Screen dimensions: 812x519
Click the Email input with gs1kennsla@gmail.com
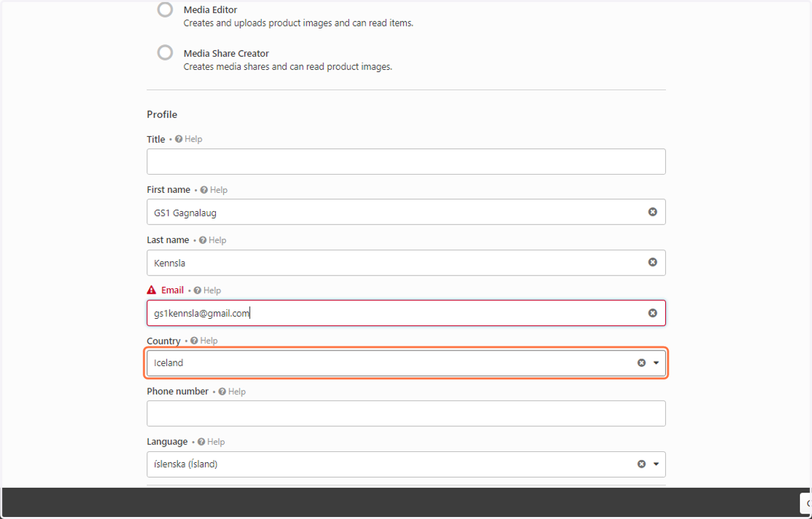(406, 313)
